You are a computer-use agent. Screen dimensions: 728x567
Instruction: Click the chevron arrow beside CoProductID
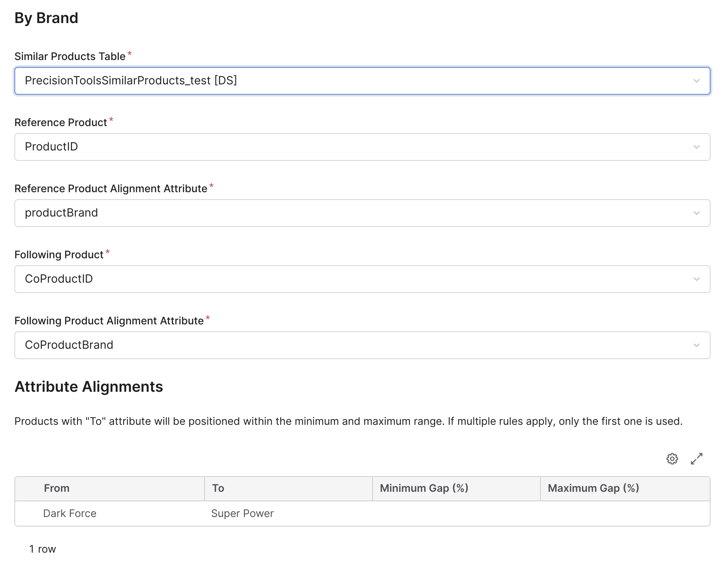[696, 279]
